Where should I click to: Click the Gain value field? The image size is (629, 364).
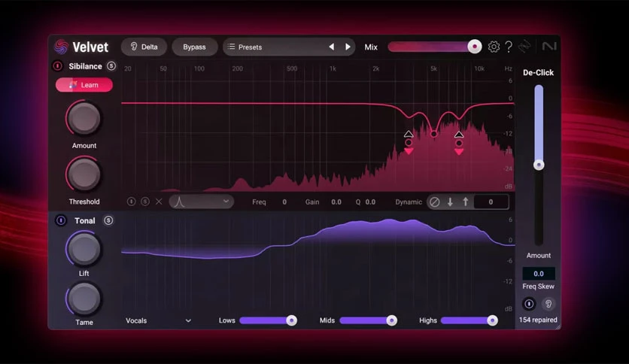336,202
